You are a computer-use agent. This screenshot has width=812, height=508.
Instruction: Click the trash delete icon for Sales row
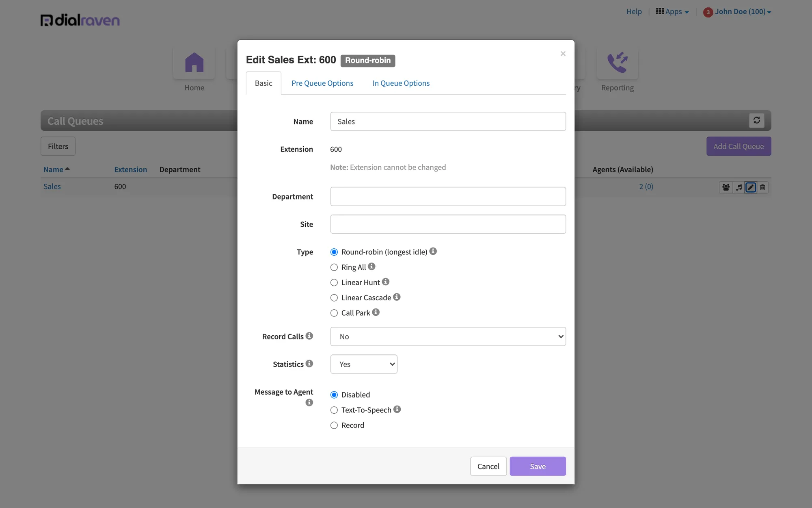click(x=762, y=187)
